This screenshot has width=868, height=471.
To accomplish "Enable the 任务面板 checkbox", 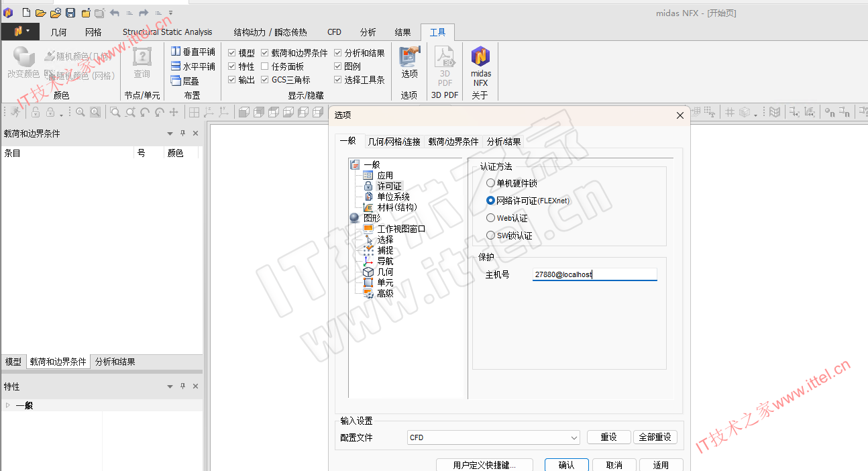I will (x=265, y=66).
